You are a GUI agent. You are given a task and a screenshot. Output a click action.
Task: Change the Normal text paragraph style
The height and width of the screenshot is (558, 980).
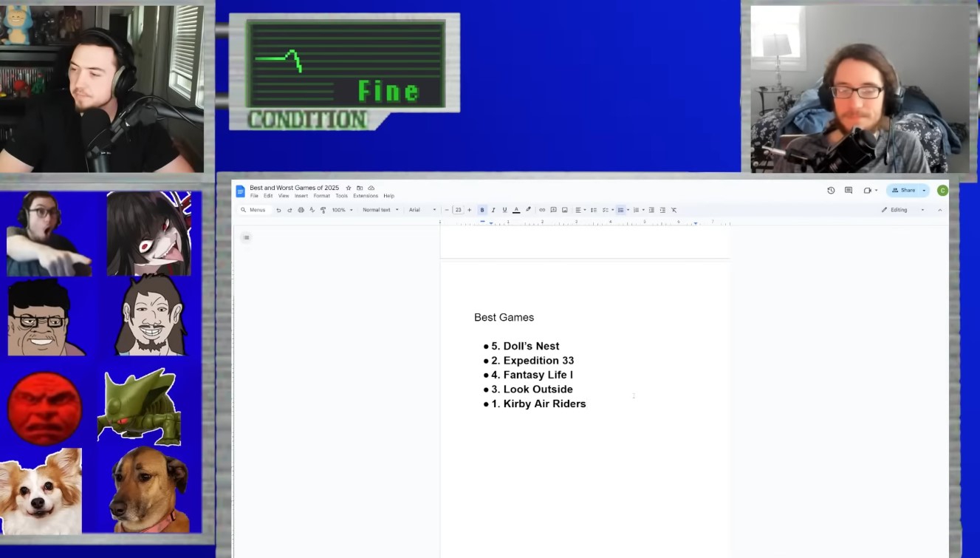pyautogui.click(x=380, y=210)
